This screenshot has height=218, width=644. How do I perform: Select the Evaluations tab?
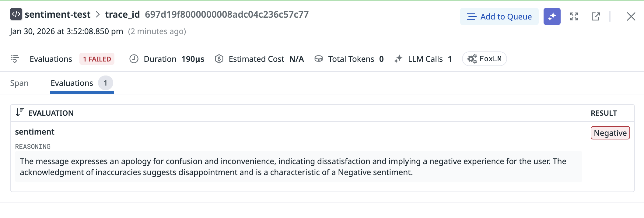pos(72,83)
